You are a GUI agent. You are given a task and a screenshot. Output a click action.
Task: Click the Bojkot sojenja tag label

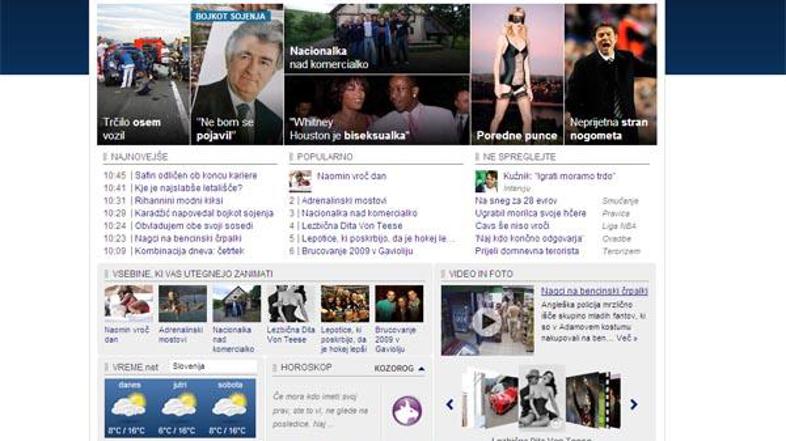(230, 16)
